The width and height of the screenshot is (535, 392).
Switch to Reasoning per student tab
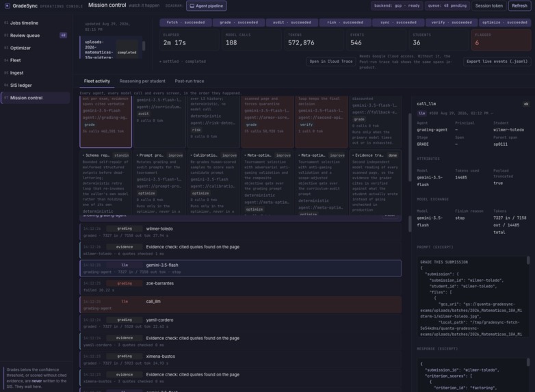pyautogui.click(x=142, y=81)
